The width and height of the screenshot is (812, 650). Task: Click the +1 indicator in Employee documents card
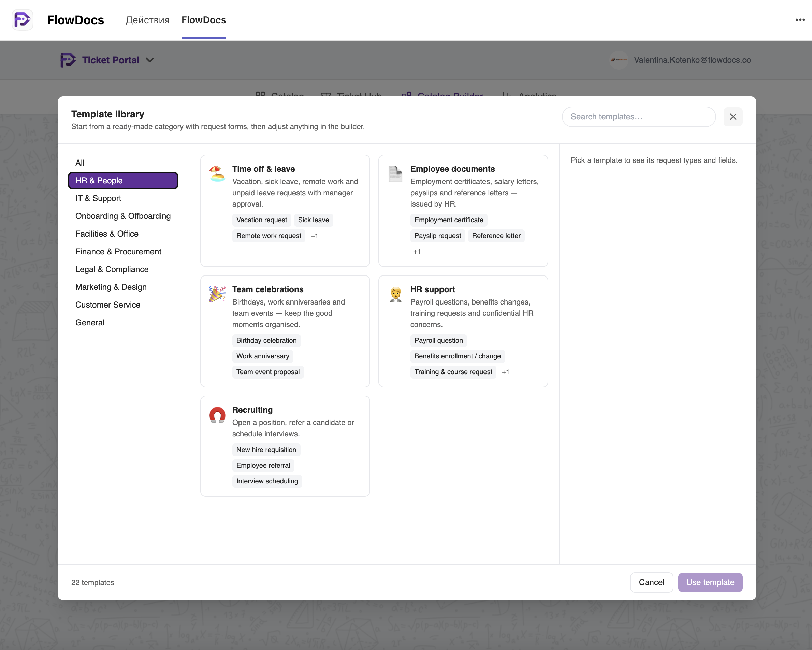(x=416, y=252)
